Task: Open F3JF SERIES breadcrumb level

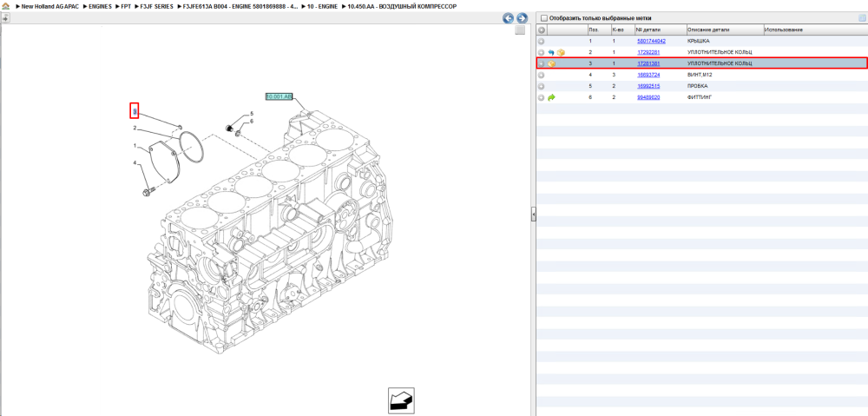Action: [156, 6]
